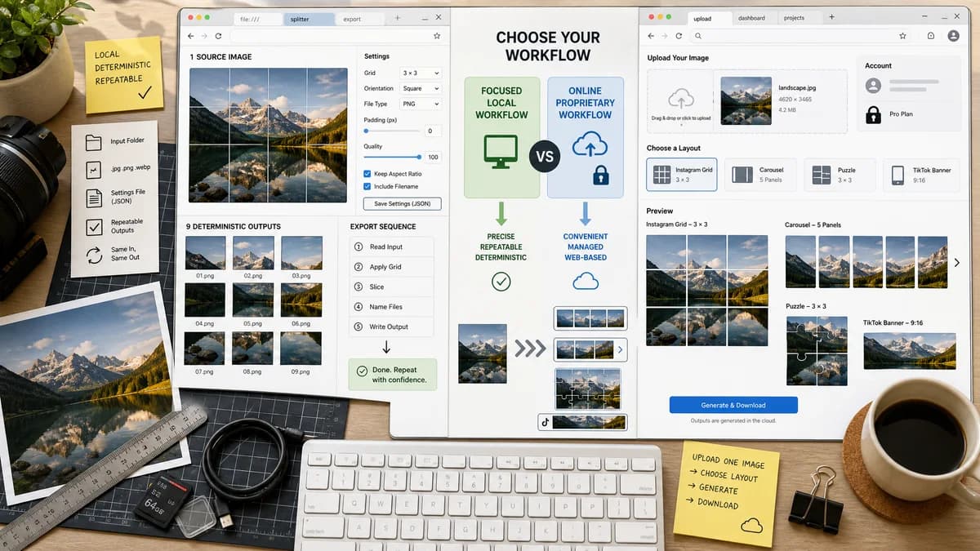
Task: Select the Instagram Grid 3 × 3 layout
Action: (x=682, y=175)
